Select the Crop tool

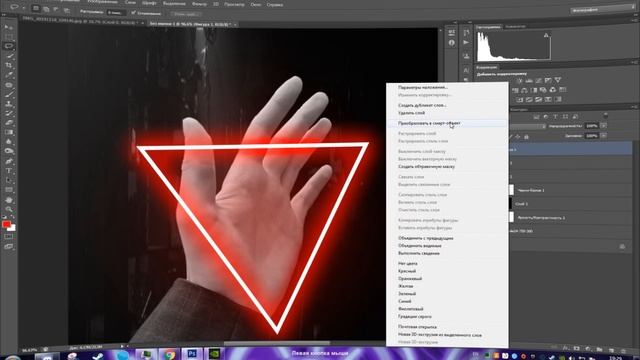[9, 65]
